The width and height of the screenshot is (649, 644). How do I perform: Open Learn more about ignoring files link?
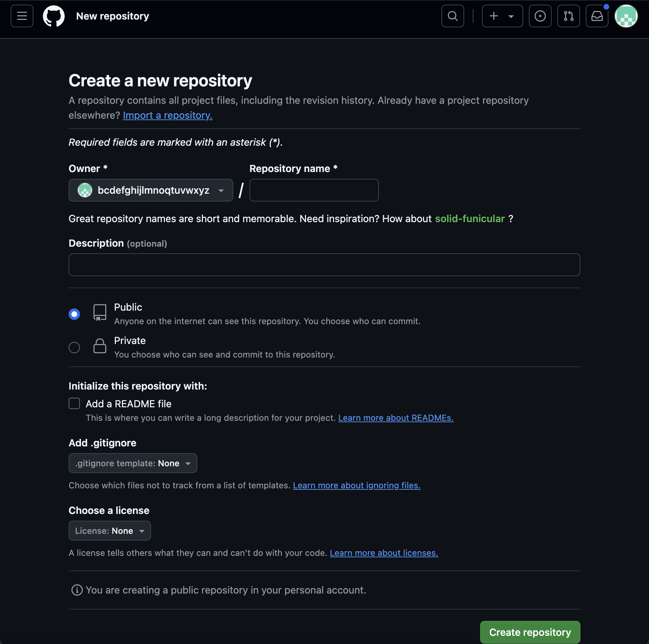tap(356, 485)
